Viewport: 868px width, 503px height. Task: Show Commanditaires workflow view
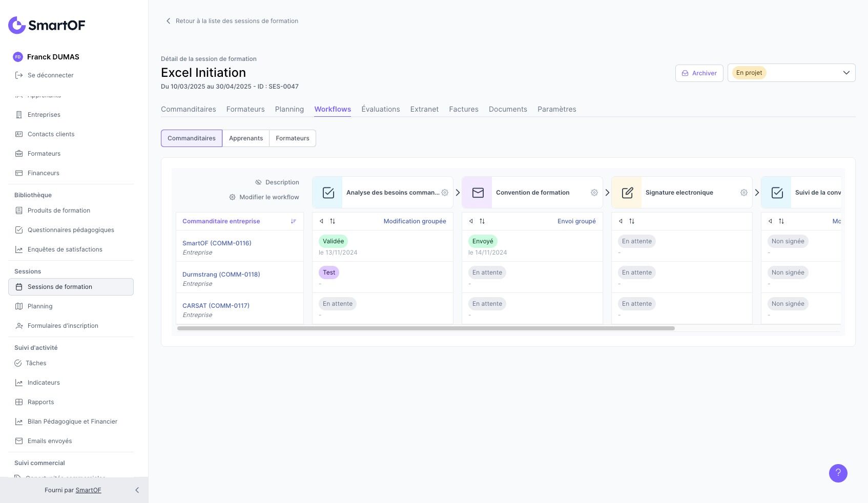tap(192, 138)
